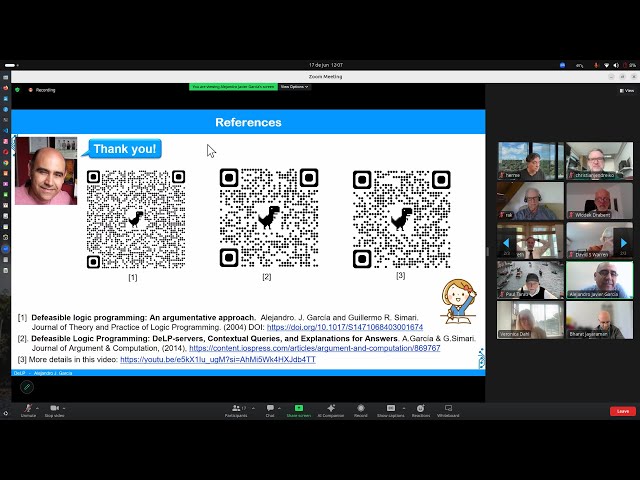The image size is (640, 480).
Task: Unmute the microphone in the Zoom toolbar
Action: pos(28,409)
